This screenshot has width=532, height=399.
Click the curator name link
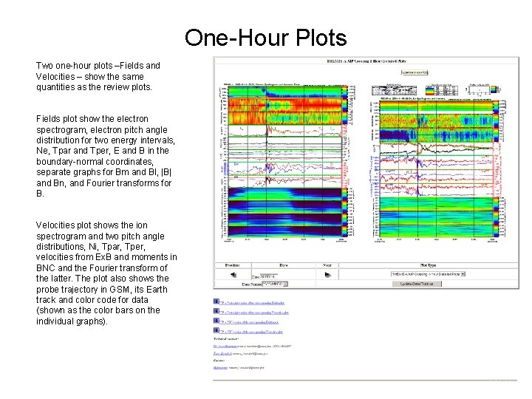220,367
